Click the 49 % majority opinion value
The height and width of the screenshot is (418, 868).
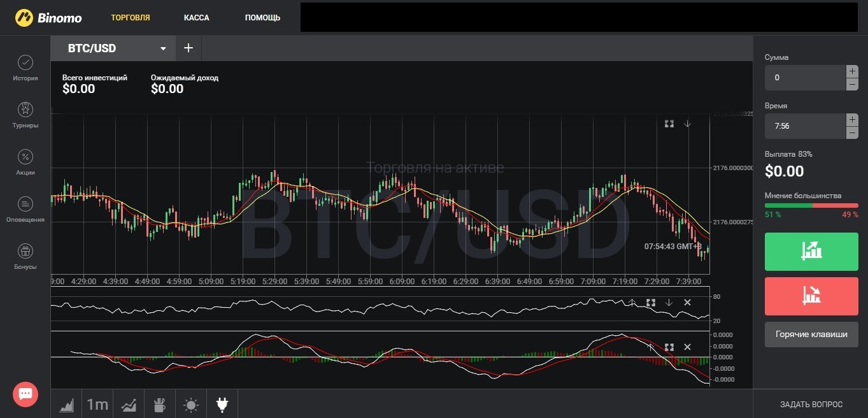850,215
